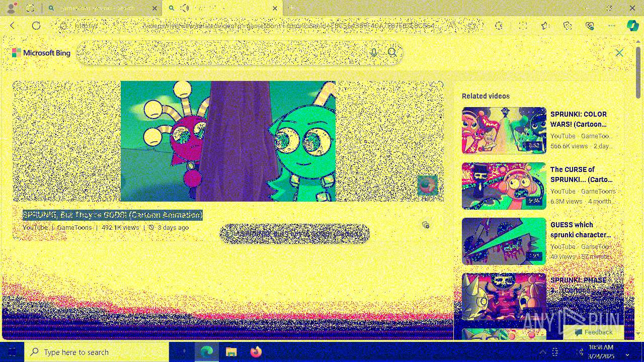This screenshot has height=362, width=644.
Task: Open the Collections toolbar icon
Action: click(x=568, y=26)
